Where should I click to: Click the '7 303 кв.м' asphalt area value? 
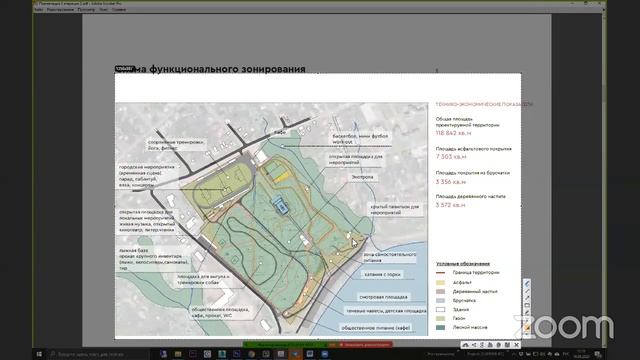(x=451, y=157)
